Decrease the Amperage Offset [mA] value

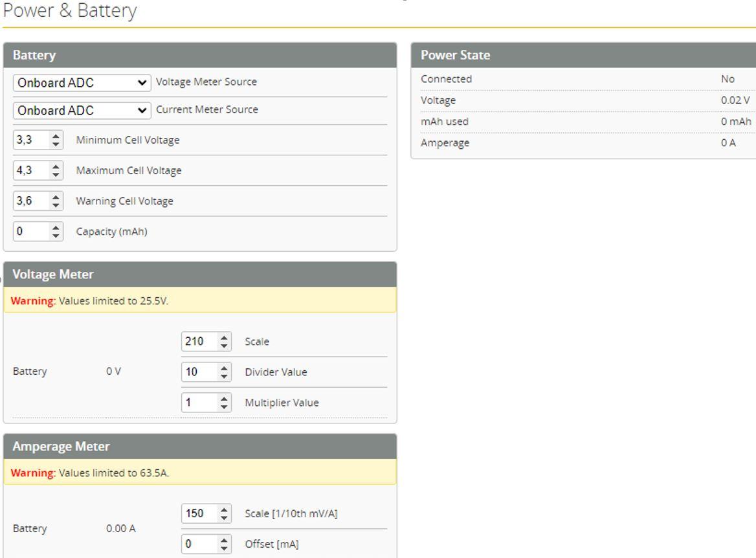[x=225, y=548]
